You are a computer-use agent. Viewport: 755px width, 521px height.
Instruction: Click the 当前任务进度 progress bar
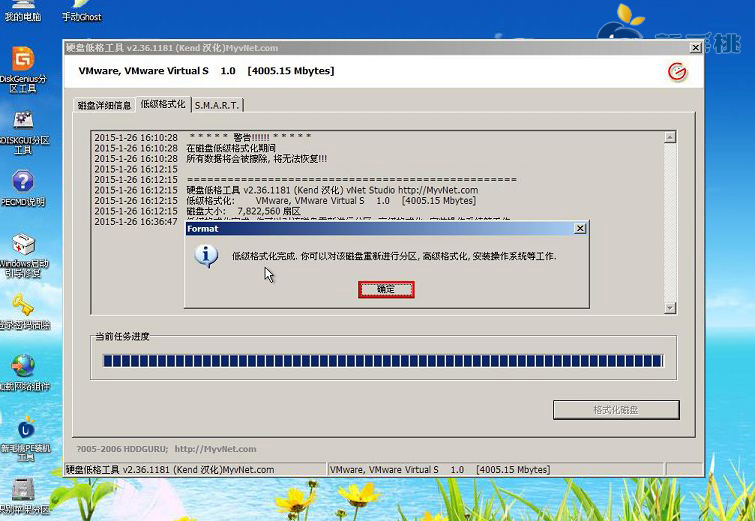[383, 361]
